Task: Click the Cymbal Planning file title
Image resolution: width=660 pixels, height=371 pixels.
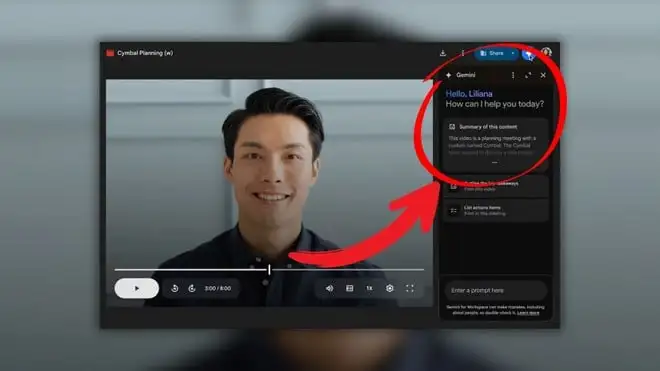Action: pyautogui.click(x=145, y=53)
